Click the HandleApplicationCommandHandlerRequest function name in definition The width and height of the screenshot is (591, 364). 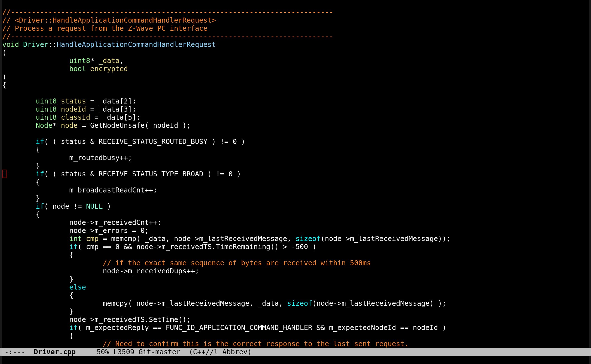click(x=136, y=45)
